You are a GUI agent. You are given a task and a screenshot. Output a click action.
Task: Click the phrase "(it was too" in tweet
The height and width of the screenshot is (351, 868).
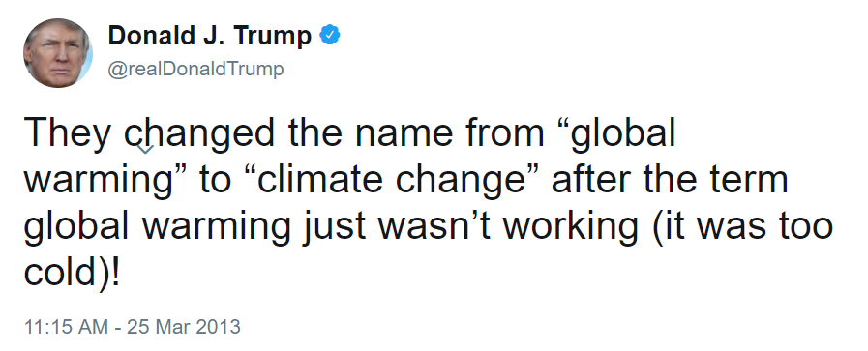click(743, 227)
